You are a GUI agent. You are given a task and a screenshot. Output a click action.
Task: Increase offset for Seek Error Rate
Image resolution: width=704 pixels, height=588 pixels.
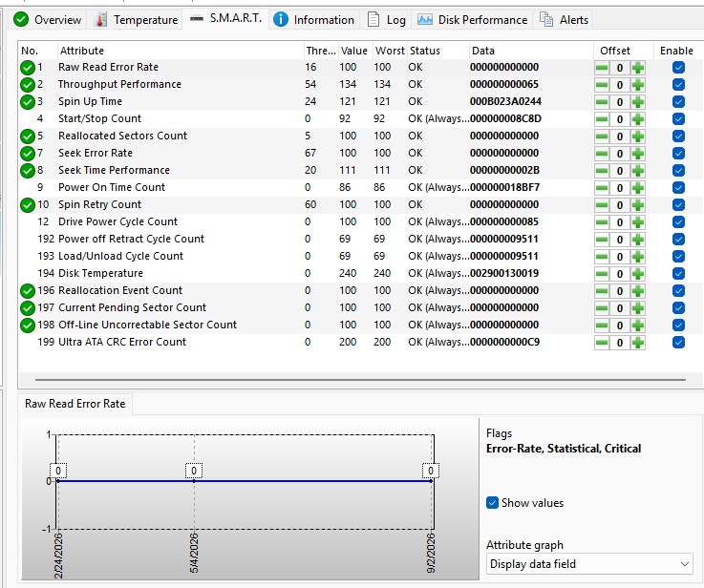pyautogui.click(x=637, y=154)
